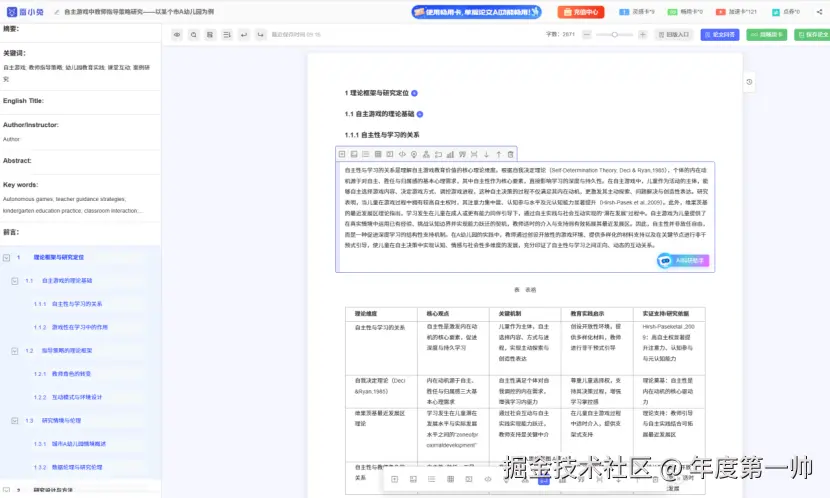Open the AI assistant button inside the paragraph block
This screenshot has height=498, width=830.
tap(683, 260)
